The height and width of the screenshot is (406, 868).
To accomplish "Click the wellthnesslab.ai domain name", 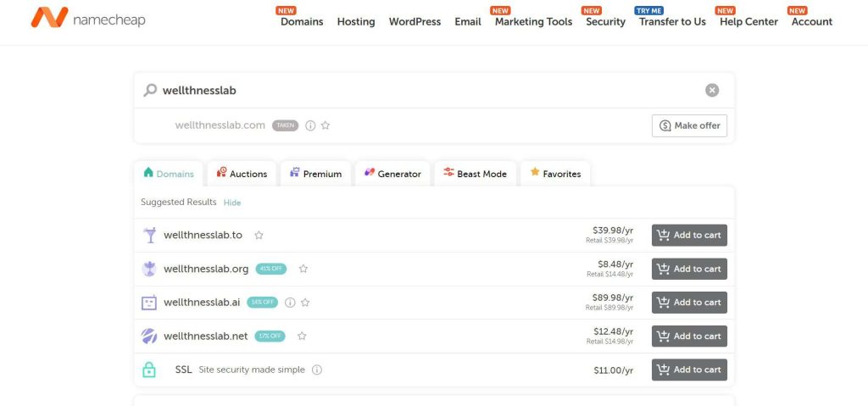I will 202,303.
